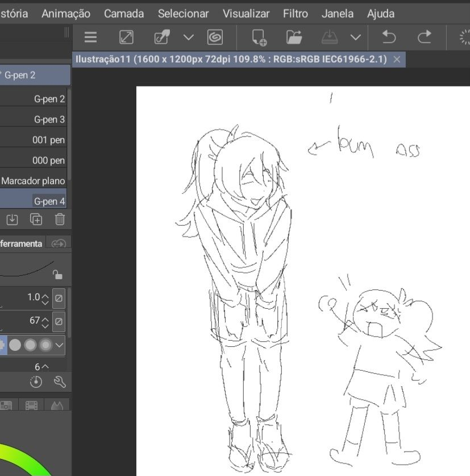Toggle dynamics button beside value 67
The width and height of the screenshot is (470, 476).
(59, 321)
